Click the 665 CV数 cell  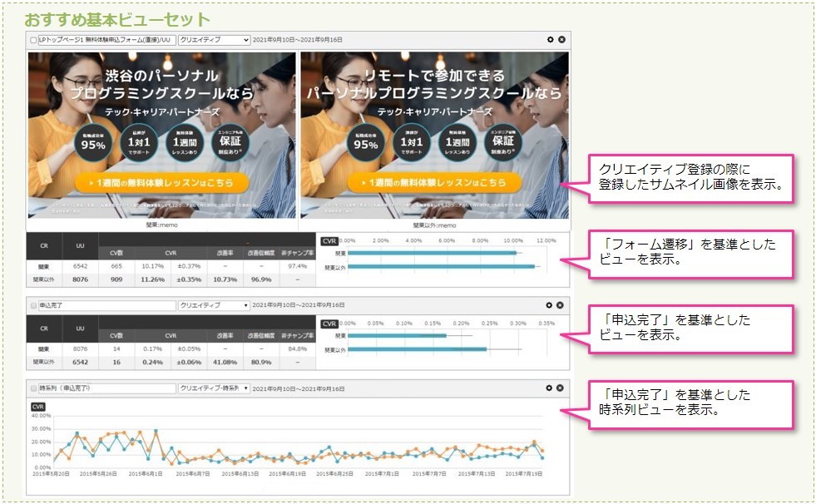(x=116, y=266)
